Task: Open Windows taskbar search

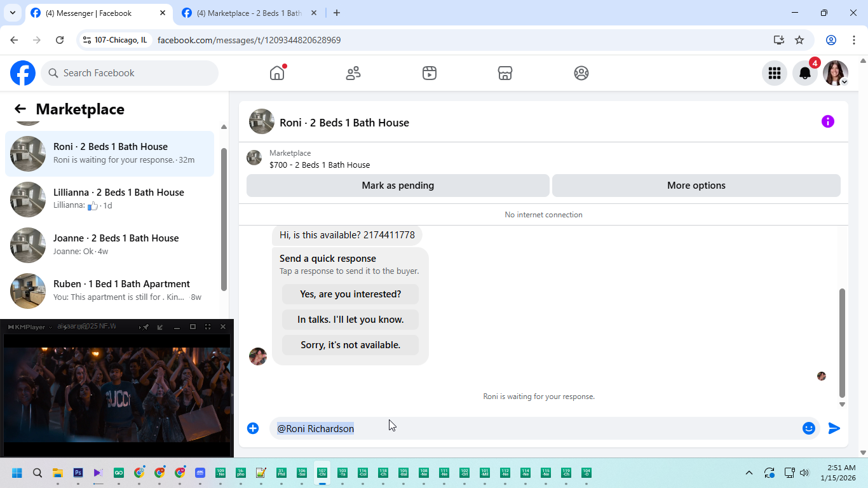Action: tap(37, 473)
